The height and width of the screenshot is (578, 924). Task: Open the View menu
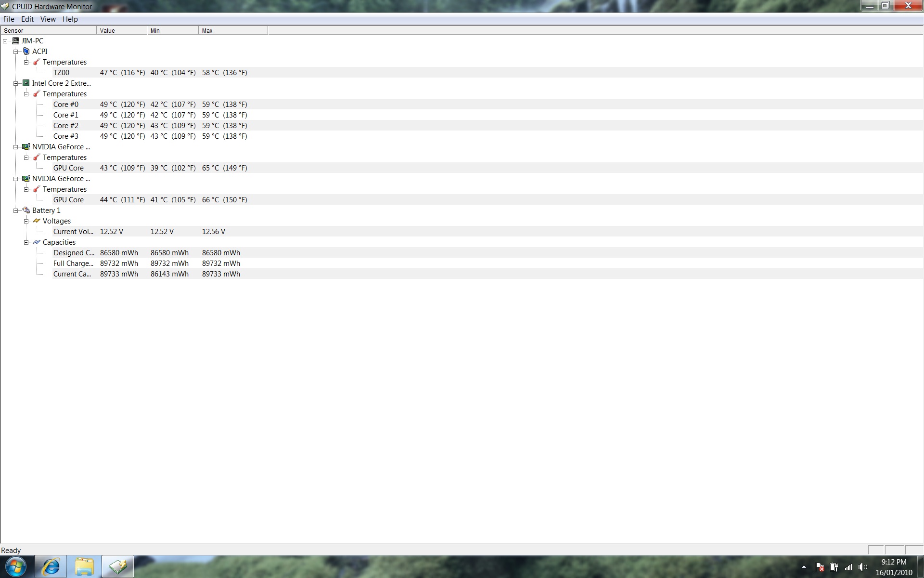click(x=48, y=19)
